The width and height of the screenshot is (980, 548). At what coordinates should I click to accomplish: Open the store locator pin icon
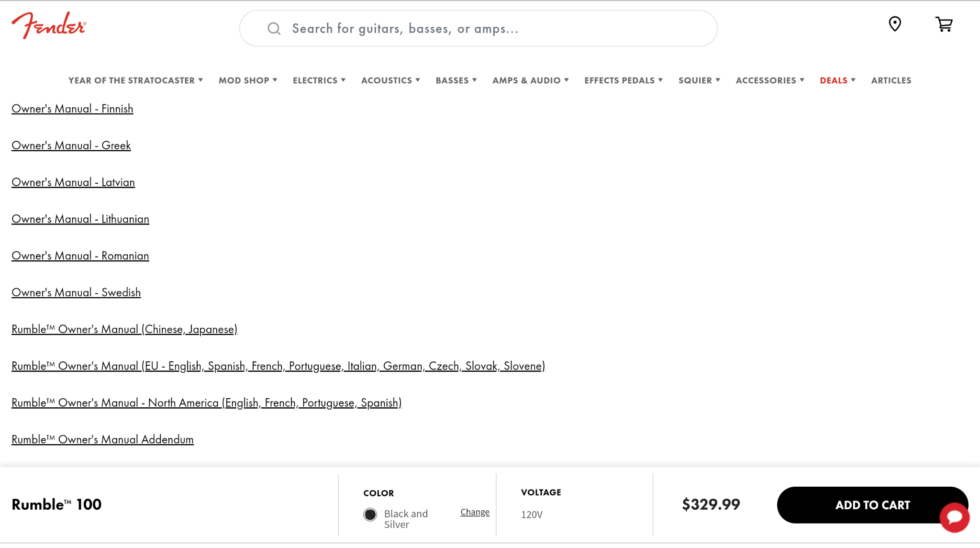[x=895, y=24]
